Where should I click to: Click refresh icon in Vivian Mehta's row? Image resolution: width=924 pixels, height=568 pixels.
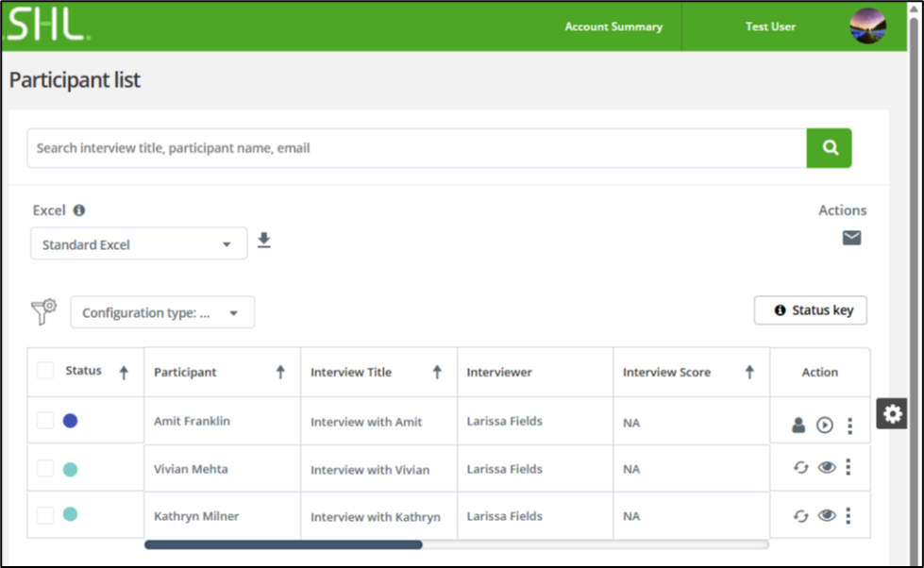coord(800,467)
